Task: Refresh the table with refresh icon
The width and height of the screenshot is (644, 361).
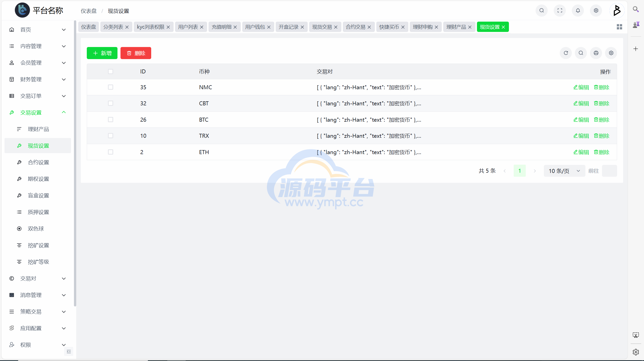Action: [566, 53]
